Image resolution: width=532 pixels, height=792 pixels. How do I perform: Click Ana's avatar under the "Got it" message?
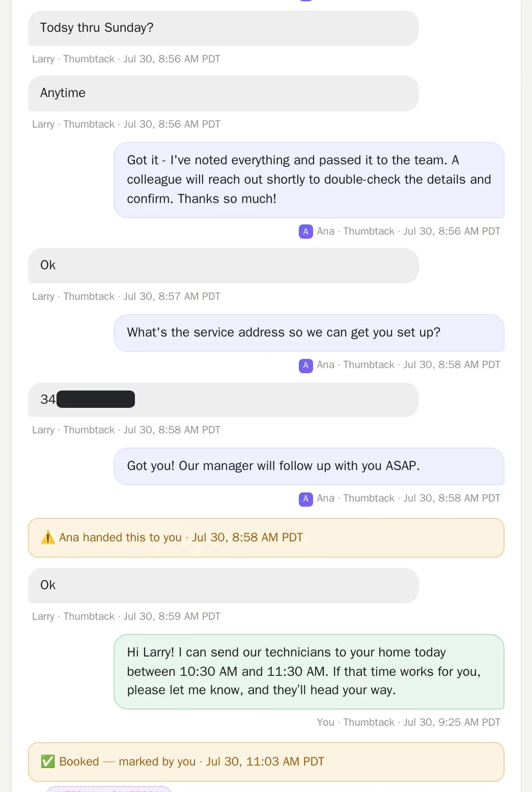coord(306,232)
